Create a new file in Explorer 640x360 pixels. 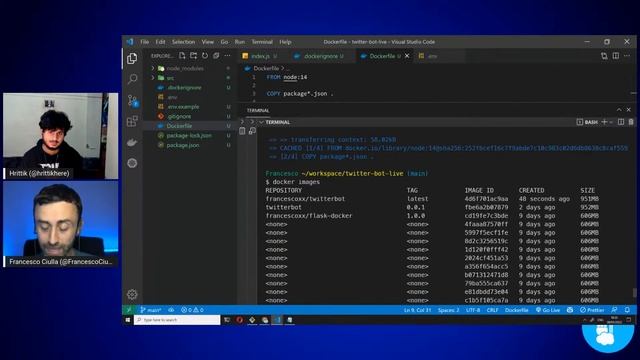(182, 56)
